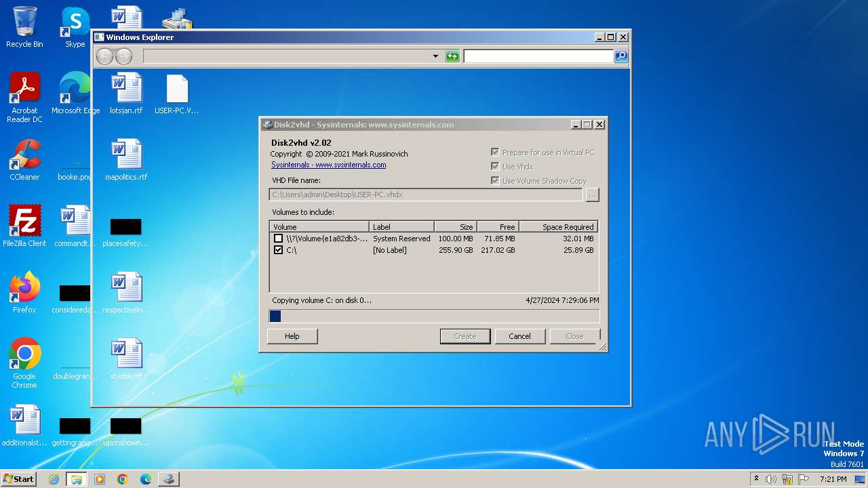Click the taskbar clock showing 7:21 PM
868x488 pixels.
[833, 479]
